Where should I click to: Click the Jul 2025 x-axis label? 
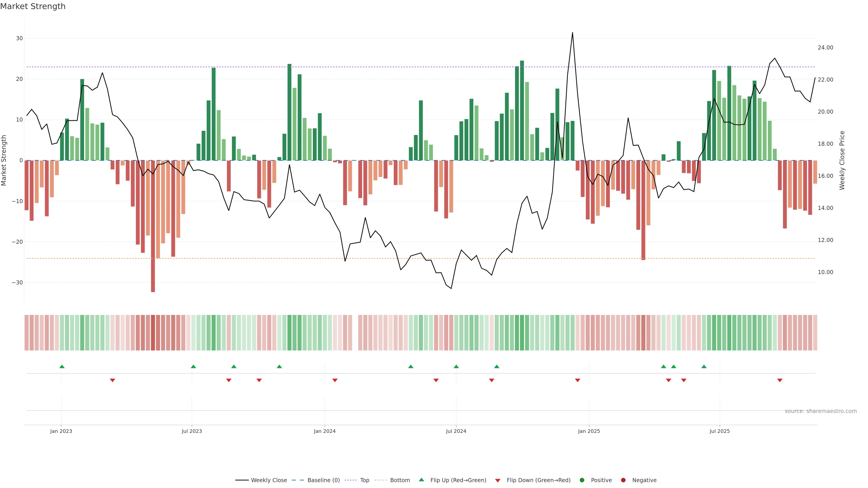[719, 431]
